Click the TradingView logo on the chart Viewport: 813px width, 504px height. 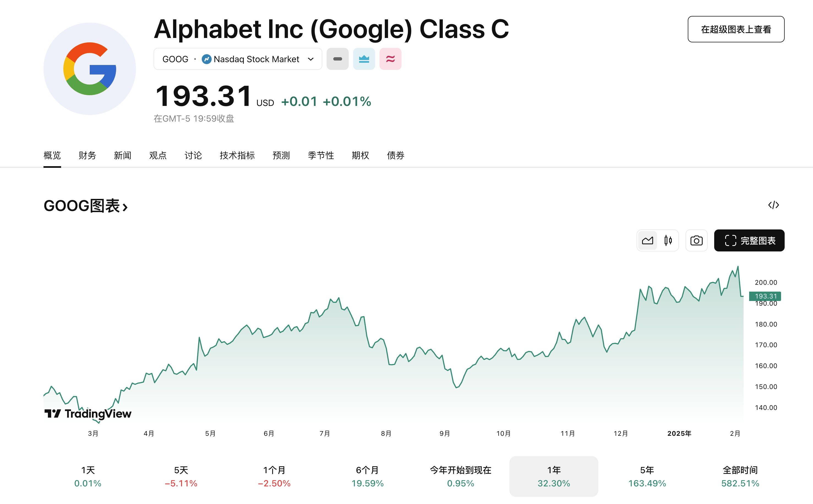point(88,414)
